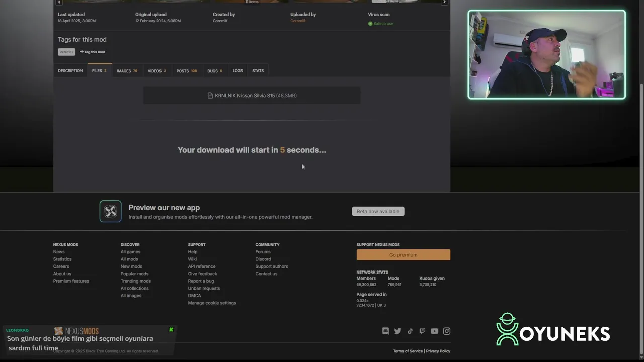Open the Terms of Service link
The image size is (644, 362).
(x=408, y=351)
